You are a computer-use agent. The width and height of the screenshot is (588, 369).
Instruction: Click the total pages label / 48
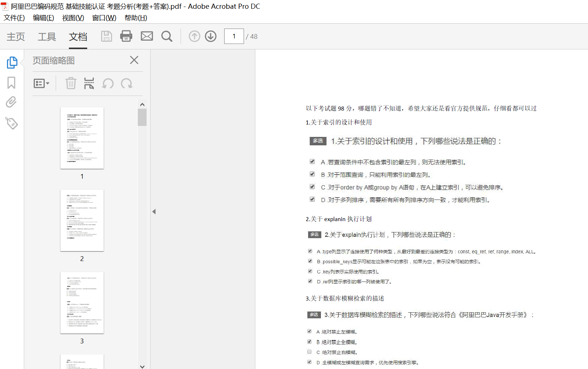(x=252, y=37)
